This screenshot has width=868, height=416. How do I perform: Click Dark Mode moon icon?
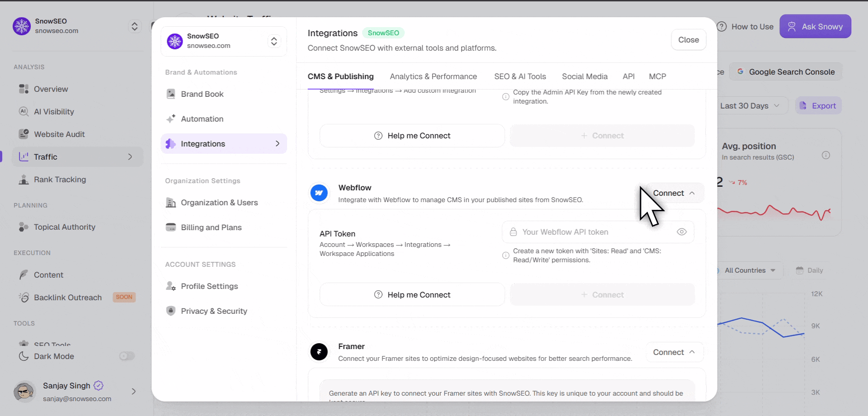[x=24, y=356]
